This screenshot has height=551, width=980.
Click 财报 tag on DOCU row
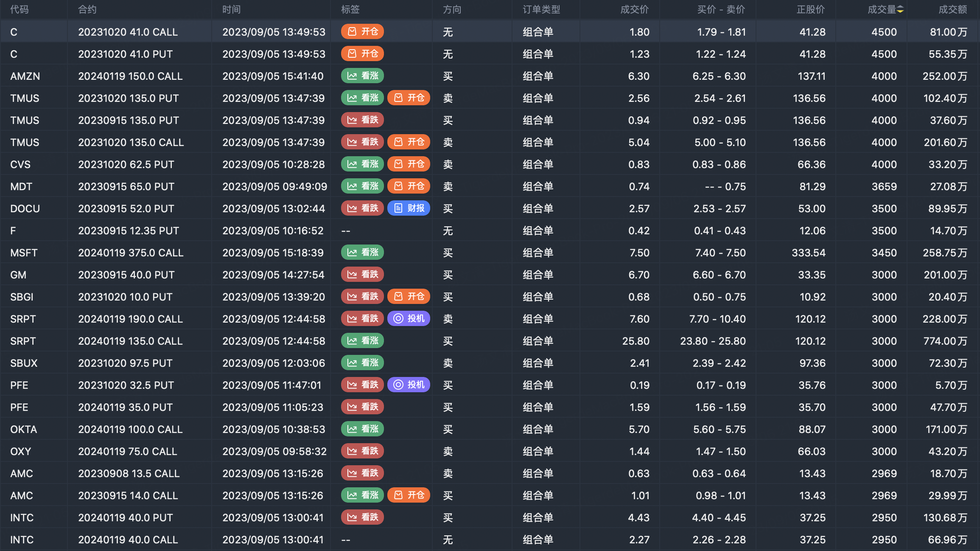(x=409, y=208)
